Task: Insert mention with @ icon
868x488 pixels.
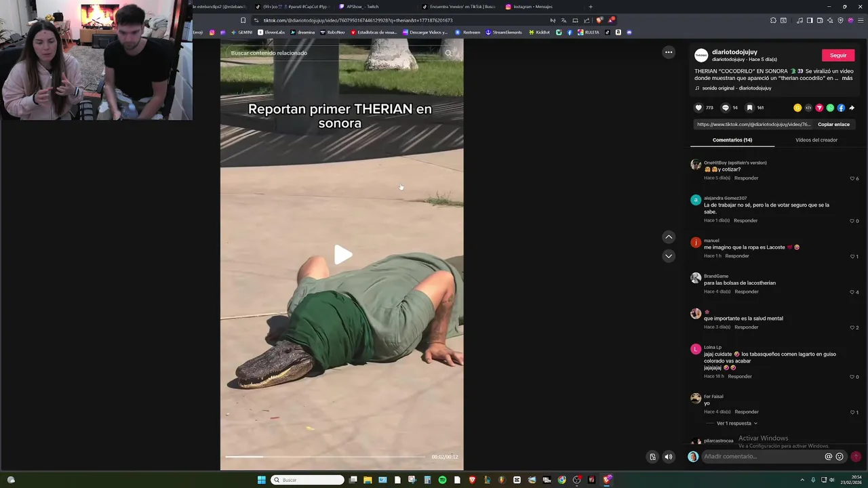Action: click(x=829, y=457)
